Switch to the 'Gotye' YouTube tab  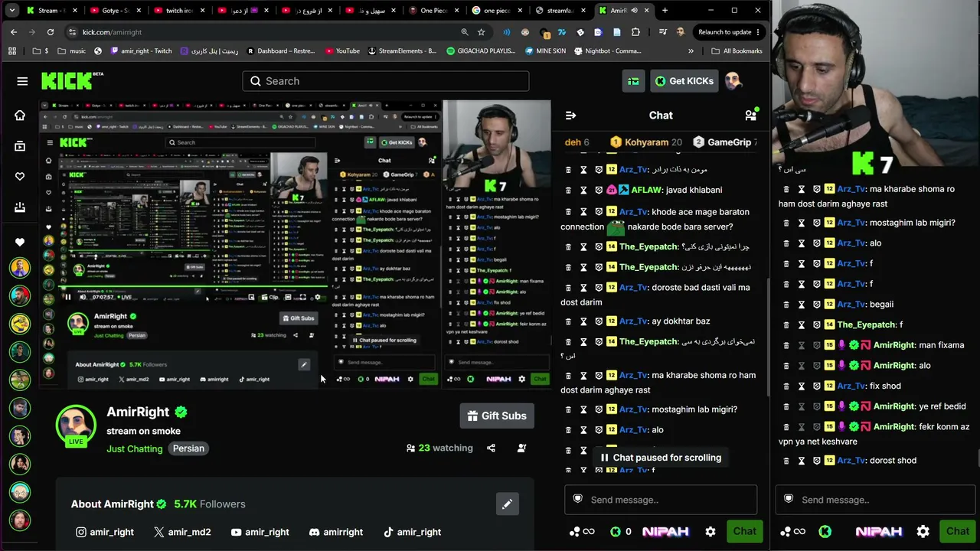pos(113,11)
